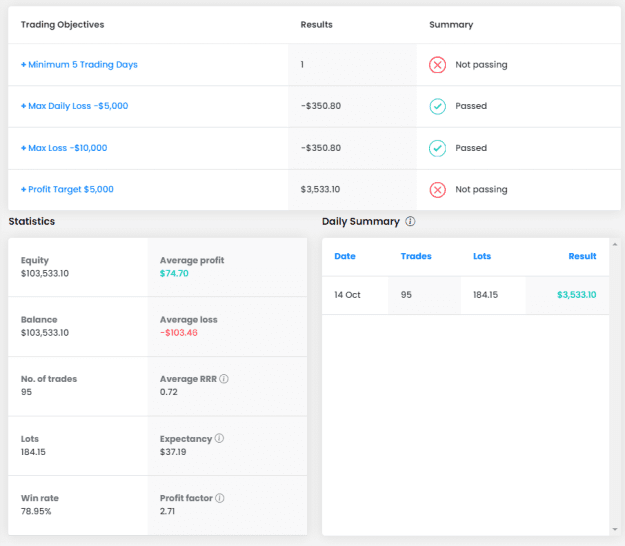Screen dimensions: 625x546
Task: Sort Daily Summary by Date column
Action: [x=345, y=256]
